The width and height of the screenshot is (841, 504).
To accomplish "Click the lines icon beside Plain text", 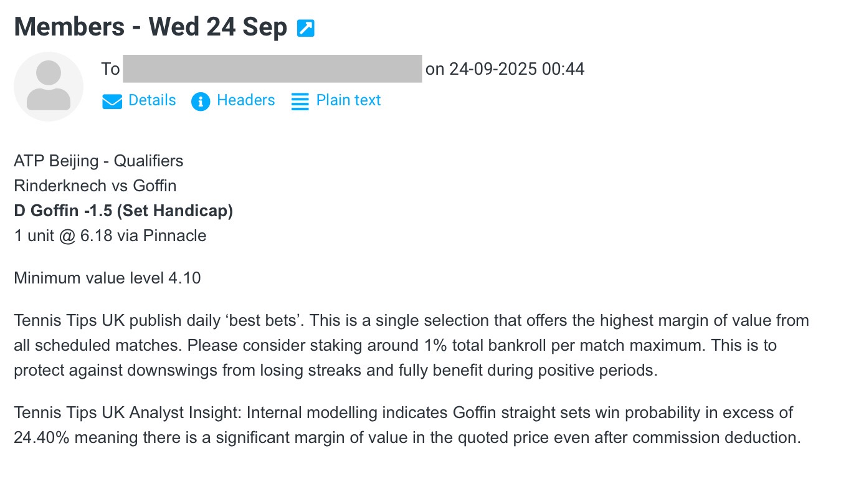I will point(300,102).
